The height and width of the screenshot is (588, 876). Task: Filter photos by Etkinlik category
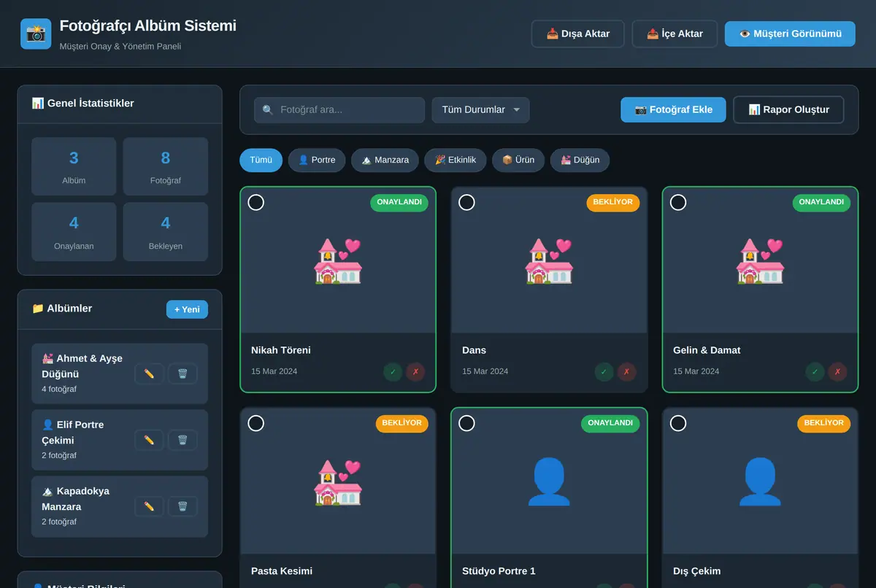pos(456,160)
